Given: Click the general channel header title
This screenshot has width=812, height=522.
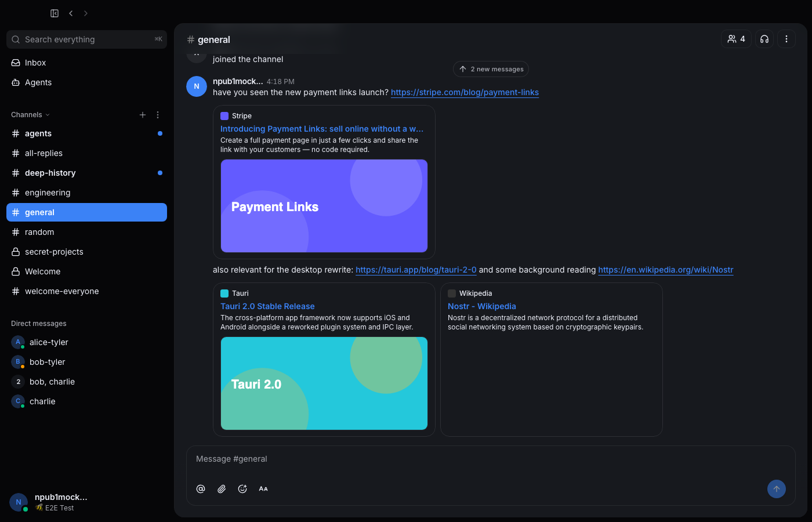Looking at the screenshot, I should pos(214,39).
